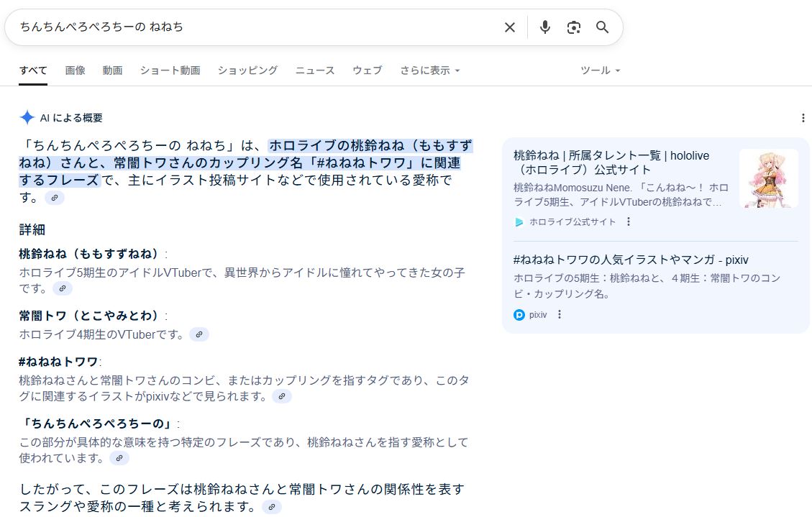Open three-dot menu beside pixiv source
The height and width of the screenshot is (517, 812).
tap(560, 315)
